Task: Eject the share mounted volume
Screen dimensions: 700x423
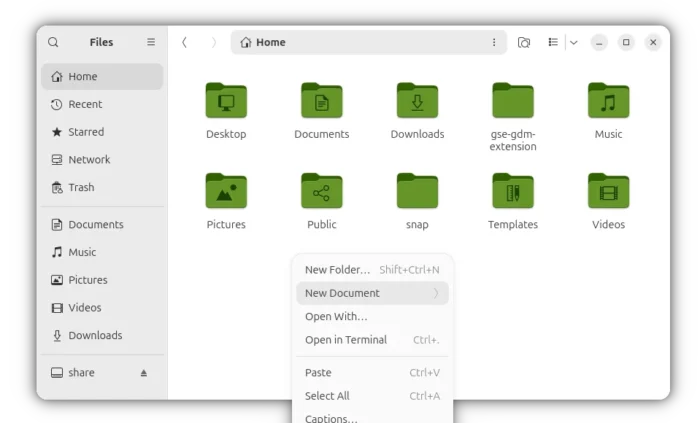Action: click(x=144, y=373)
